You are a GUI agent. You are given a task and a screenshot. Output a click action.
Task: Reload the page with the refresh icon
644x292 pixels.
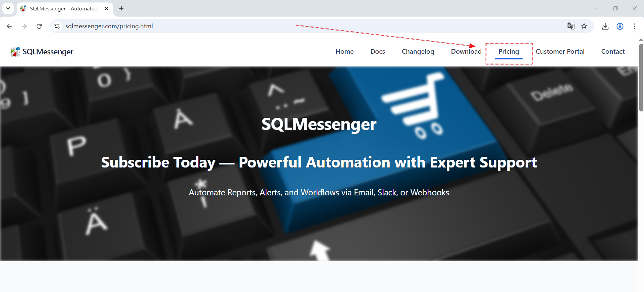click(39, 26)
